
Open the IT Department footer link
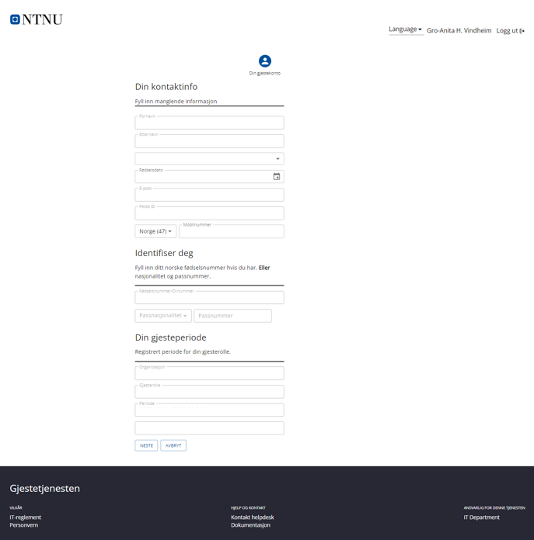[x=481, y=517]
